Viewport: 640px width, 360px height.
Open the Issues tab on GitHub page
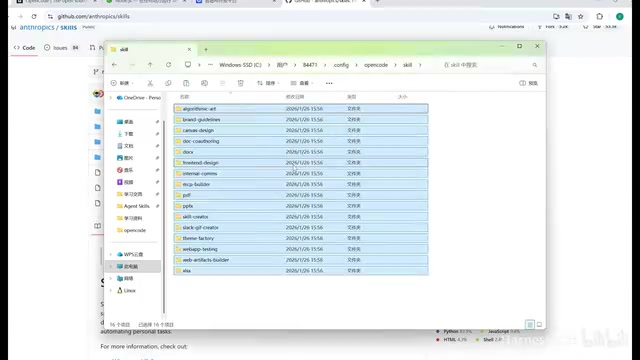[61, 48]
